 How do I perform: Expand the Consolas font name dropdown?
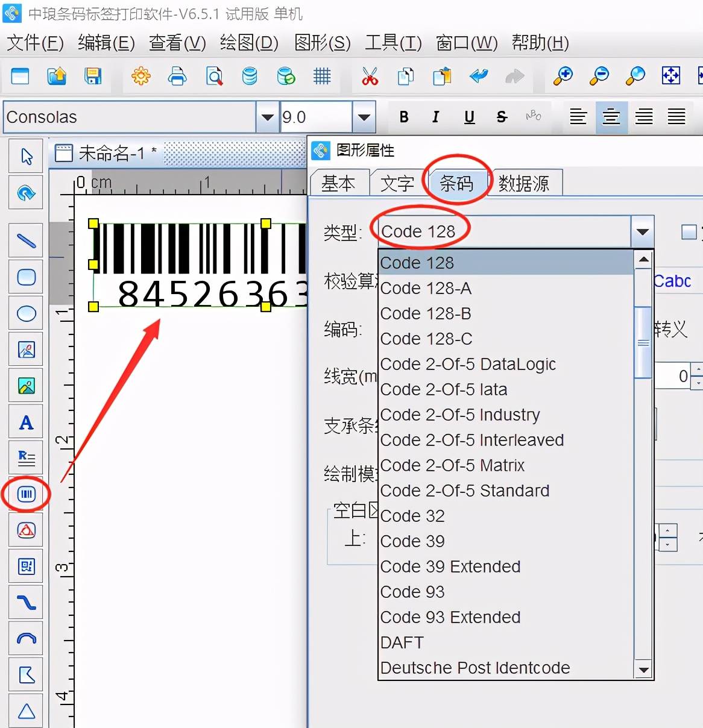pyautogui.click(x=267, y=117)
